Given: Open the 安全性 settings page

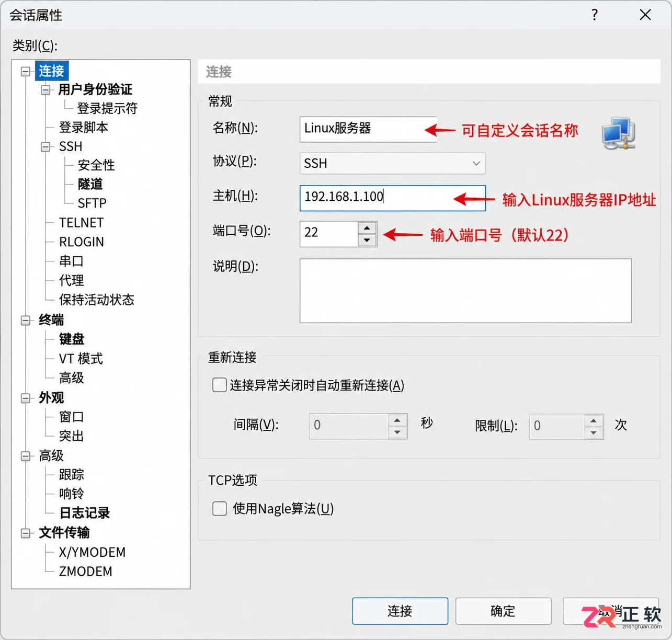Looking at the screenshot, I should point(96,165).
